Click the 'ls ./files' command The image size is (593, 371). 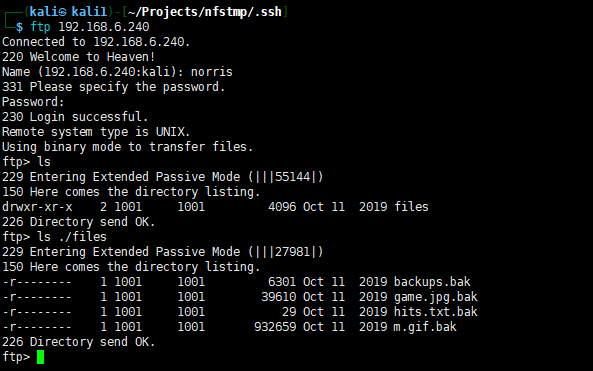[72, 237]
